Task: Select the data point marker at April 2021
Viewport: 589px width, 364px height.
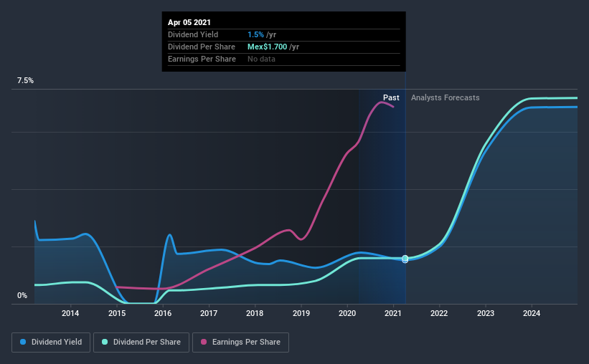Action: 405,259
